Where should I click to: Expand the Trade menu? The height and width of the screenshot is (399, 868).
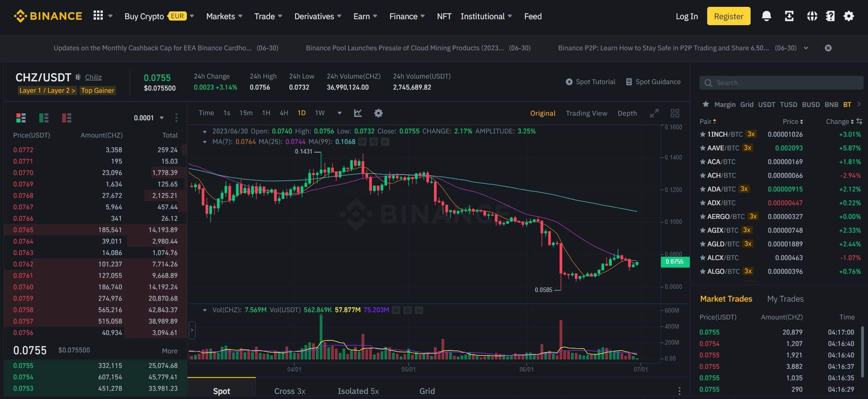[x=268, y=16]
